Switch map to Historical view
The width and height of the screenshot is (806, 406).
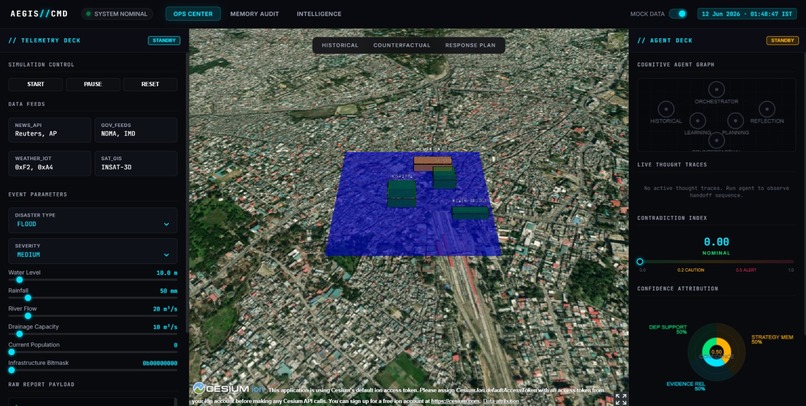coord(340,45)
